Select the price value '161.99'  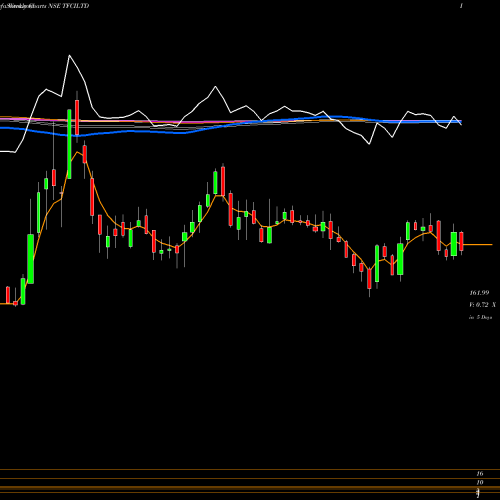pyautogui.click(x=479, y=293)
